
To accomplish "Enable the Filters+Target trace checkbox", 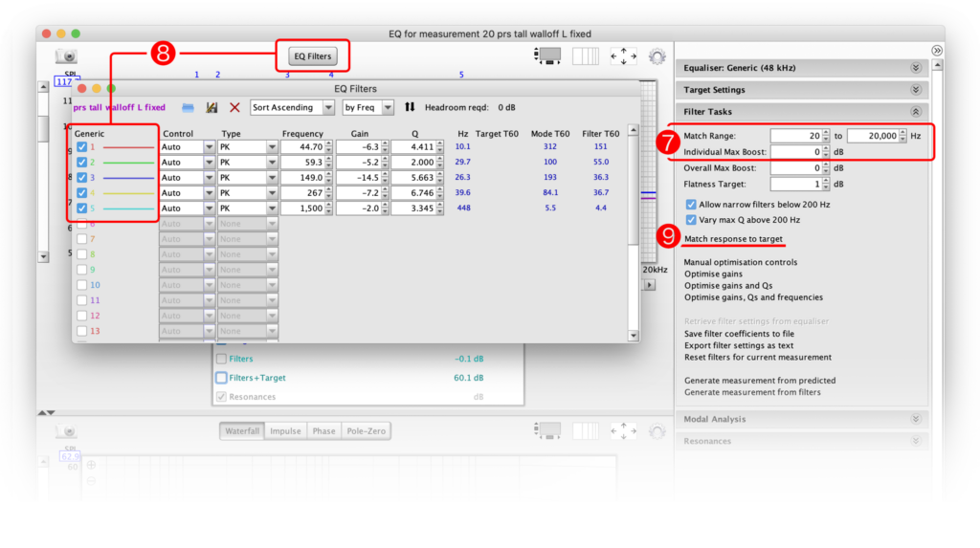I will 221,378.
